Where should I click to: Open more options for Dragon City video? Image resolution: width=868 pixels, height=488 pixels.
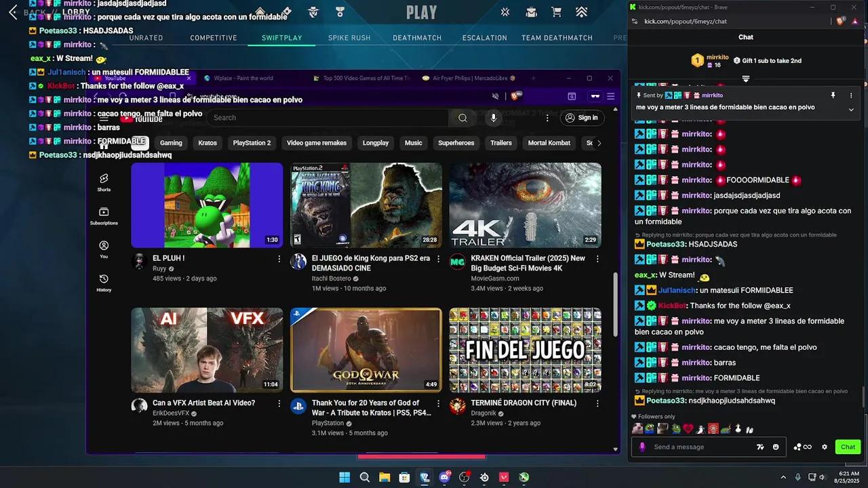597,403
